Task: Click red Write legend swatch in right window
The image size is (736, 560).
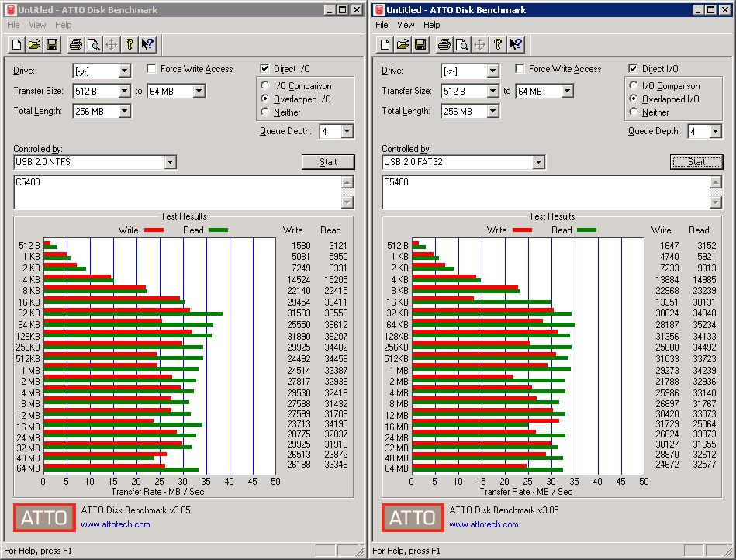Action: tap(523, 230)
